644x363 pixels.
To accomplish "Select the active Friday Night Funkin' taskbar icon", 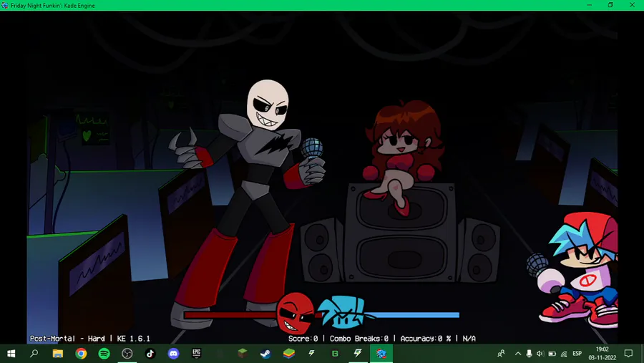I will pos(381,354).
